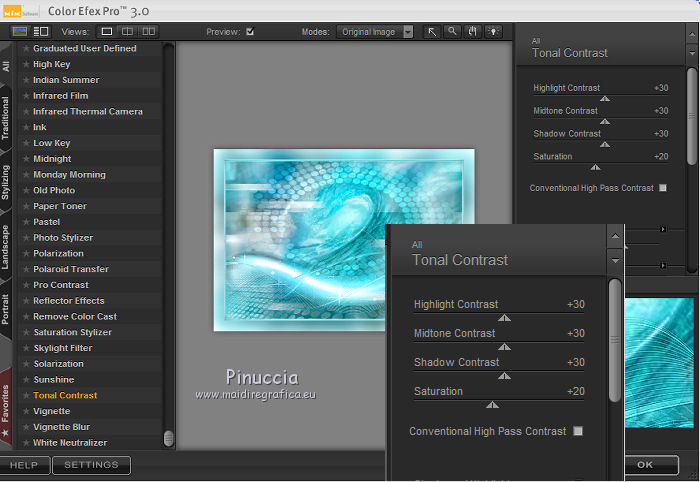The width and height of the screenshot is (700, 482).
Task: Click the star beside Infrared Film
Action: (26, 96)
